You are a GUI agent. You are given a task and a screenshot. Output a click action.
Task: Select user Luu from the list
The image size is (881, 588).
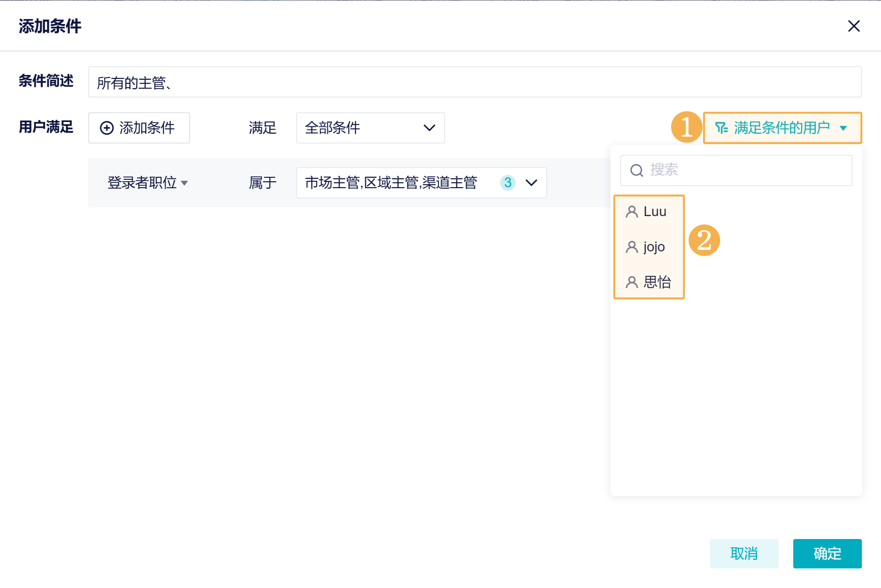654,212
